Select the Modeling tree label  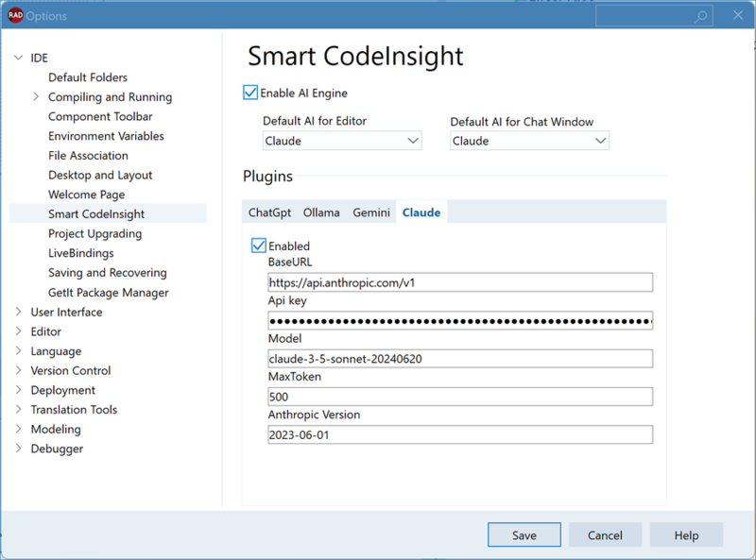pos(56,429)
